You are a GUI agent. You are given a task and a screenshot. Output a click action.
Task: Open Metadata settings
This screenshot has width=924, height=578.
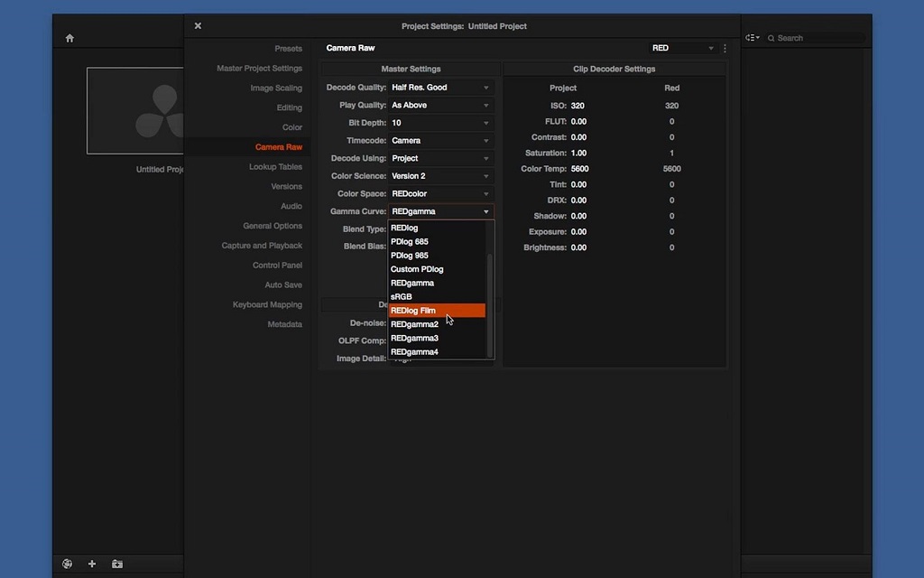tap(284, 324)
